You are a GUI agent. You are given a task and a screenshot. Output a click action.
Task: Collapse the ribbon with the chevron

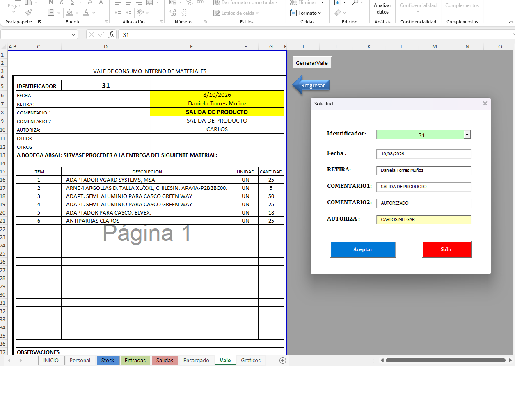tap(511, 22)
